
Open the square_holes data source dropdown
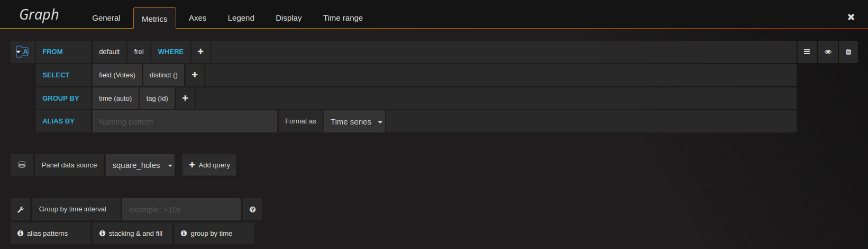tap(140, 165)
